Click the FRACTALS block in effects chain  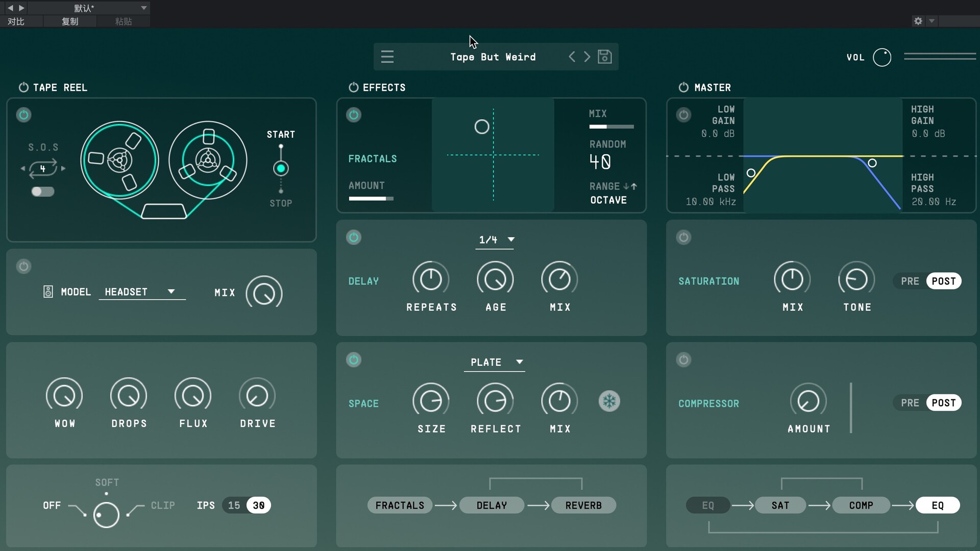400,505
